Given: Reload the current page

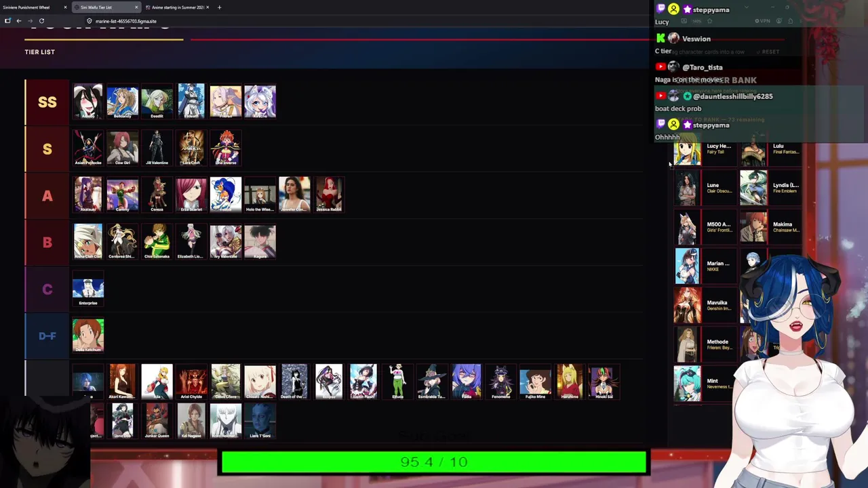Looking at the screenshot, I should point(41,21).
